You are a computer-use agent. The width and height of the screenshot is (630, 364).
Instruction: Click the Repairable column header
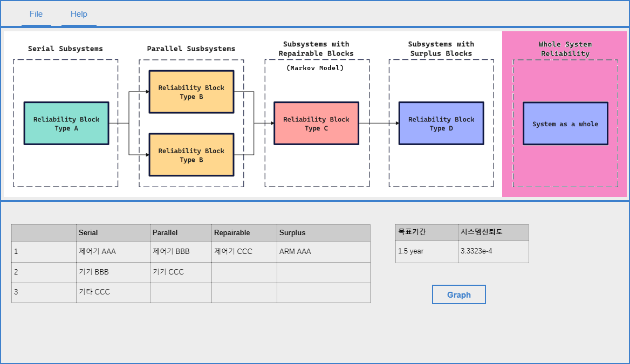[244, 233]
